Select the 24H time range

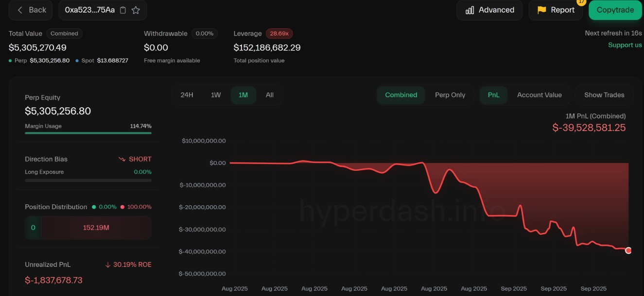click(x=187, y=95)
